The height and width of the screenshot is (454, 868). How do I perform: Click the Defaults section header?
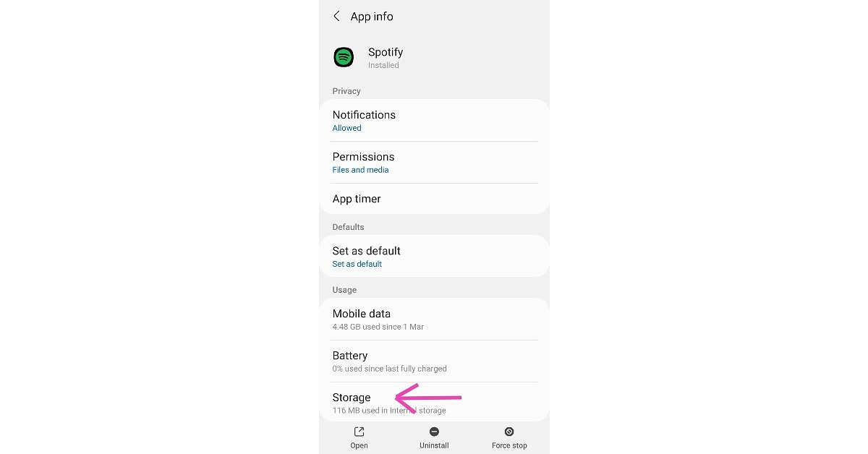tap(348, 227)
